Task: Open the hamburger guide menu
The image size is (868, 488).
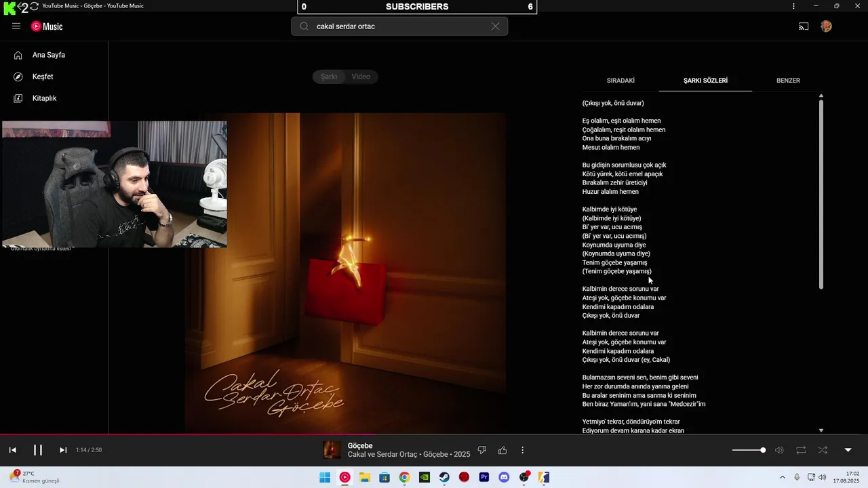Action: (16, 26)
